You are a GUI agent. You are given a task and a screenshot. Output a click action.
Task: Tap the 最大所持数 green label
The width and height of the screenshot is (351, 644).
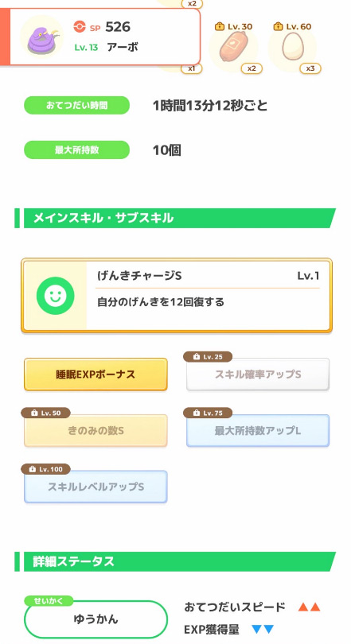pos(77,150)
